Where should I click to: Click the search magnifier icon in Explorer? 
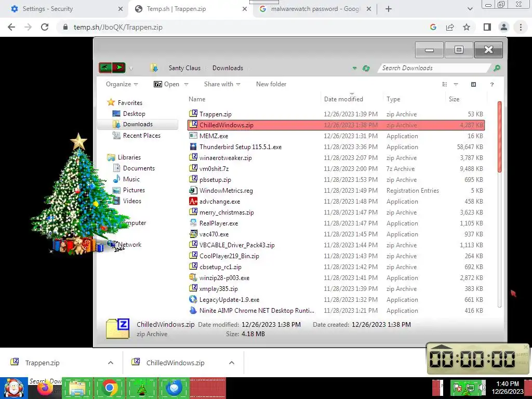(x=497, y=68)
